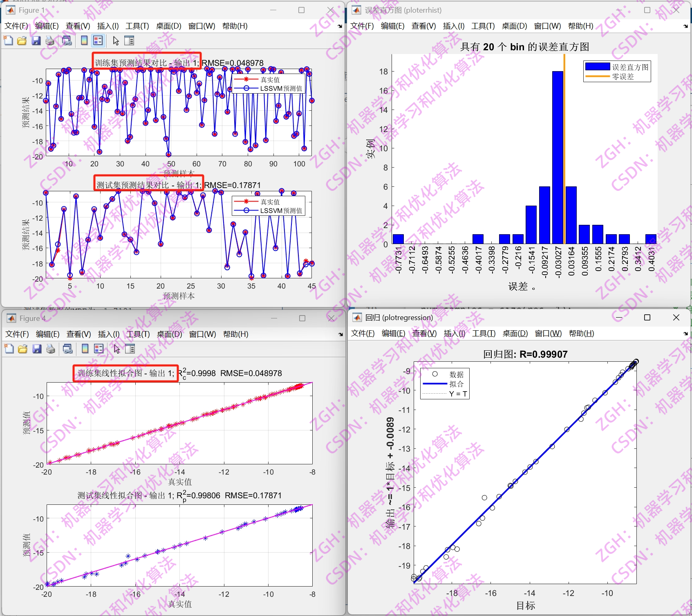Select the Link Plot icon in Figure 1
Image resolution: width=692 pixels, height=616 pixels.
(67, 40)
